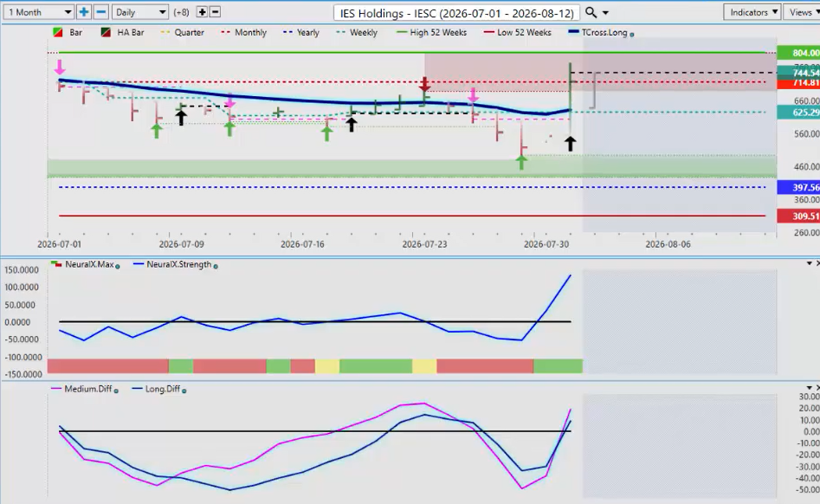
Task: Click the 625.29 weekly price tag
Action: coord(798,113)
